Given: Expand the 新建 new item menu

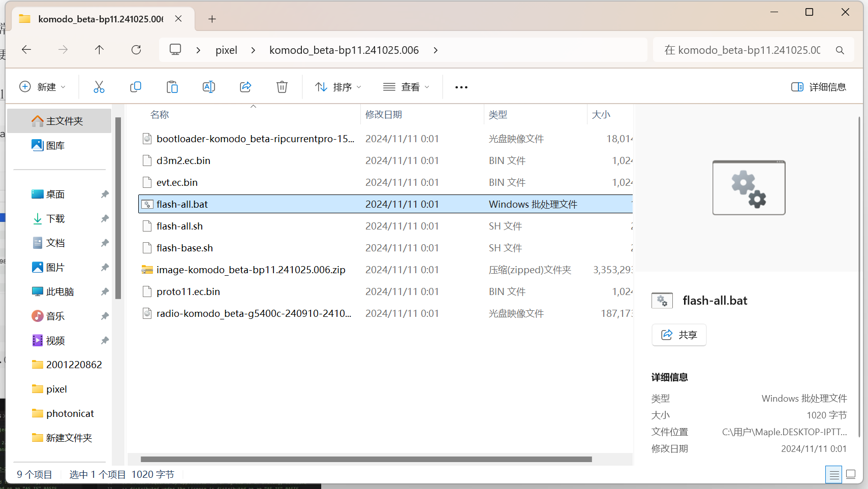Looking at the screenshot, I should point(43,86).
